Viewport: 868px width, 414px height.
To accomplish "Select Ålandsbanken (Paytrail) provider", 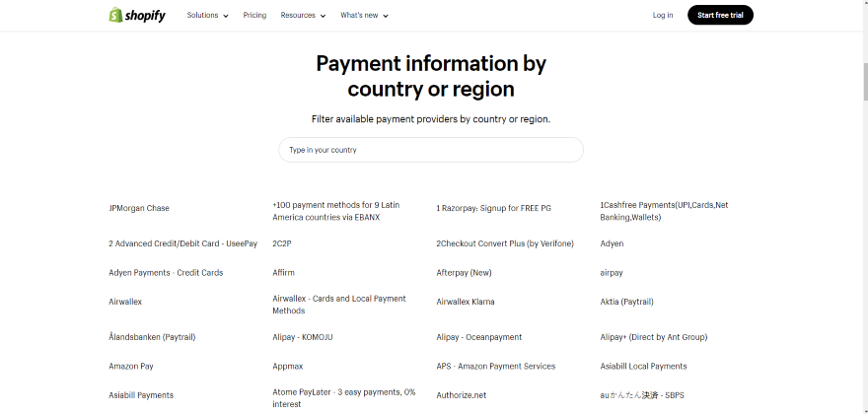I will (152, 337).
